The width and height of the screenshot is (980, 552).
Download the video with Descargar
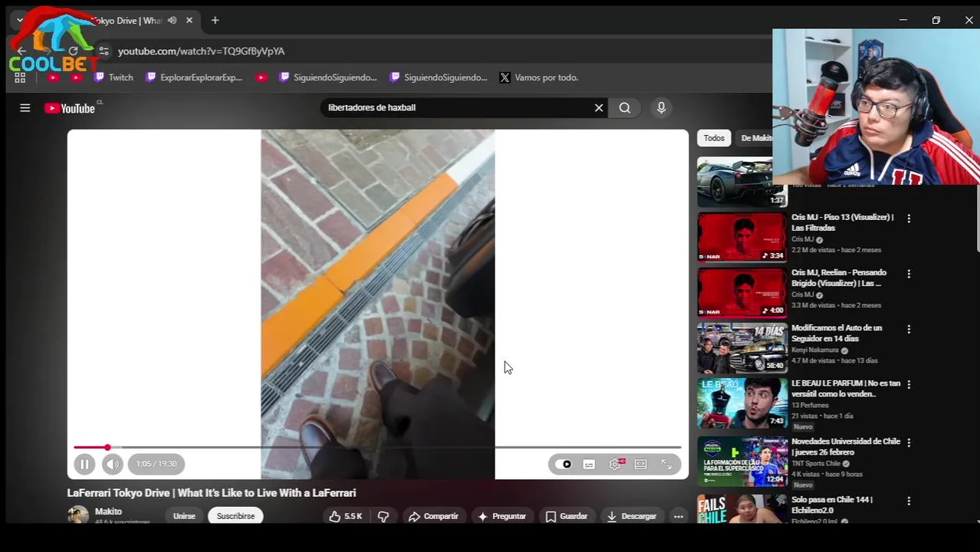[x=632, y=516]
